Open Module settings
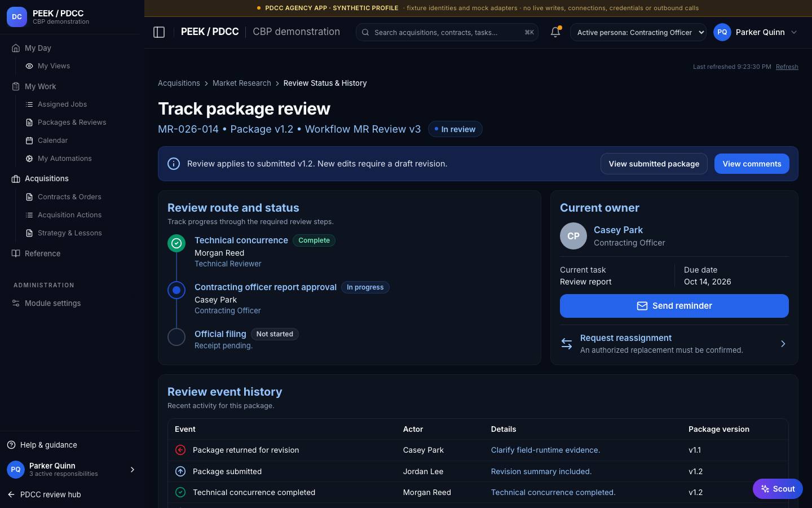Screen dimensions: 812x508 pos(52,303)
